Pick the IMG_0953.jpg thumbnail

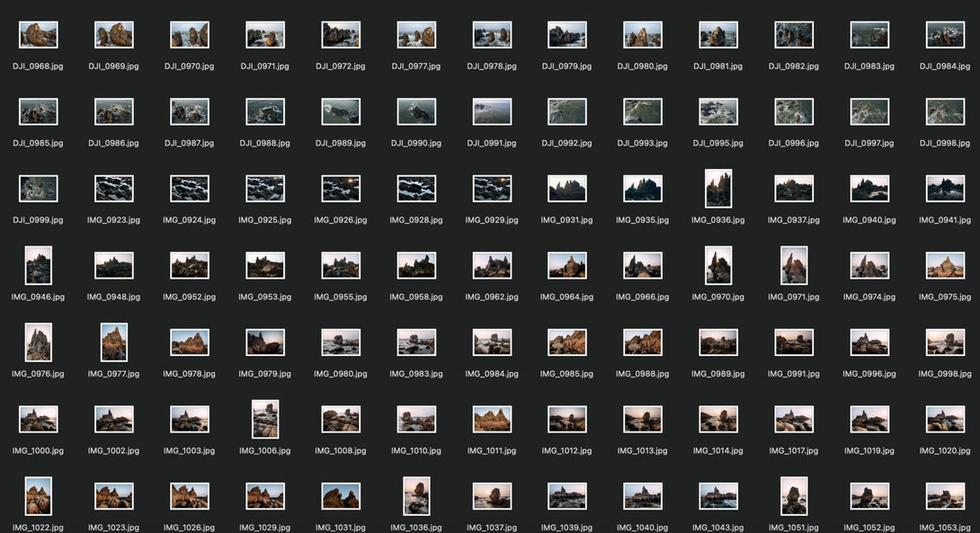pos(265,265)
